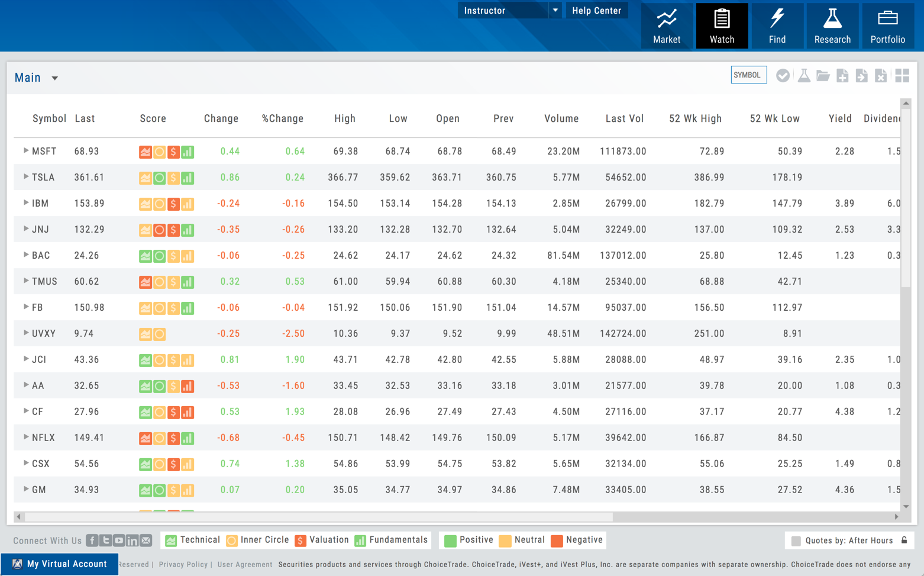Screen dimensions: 924x576
Task: Open the Find tab
Action: point(777,26)
